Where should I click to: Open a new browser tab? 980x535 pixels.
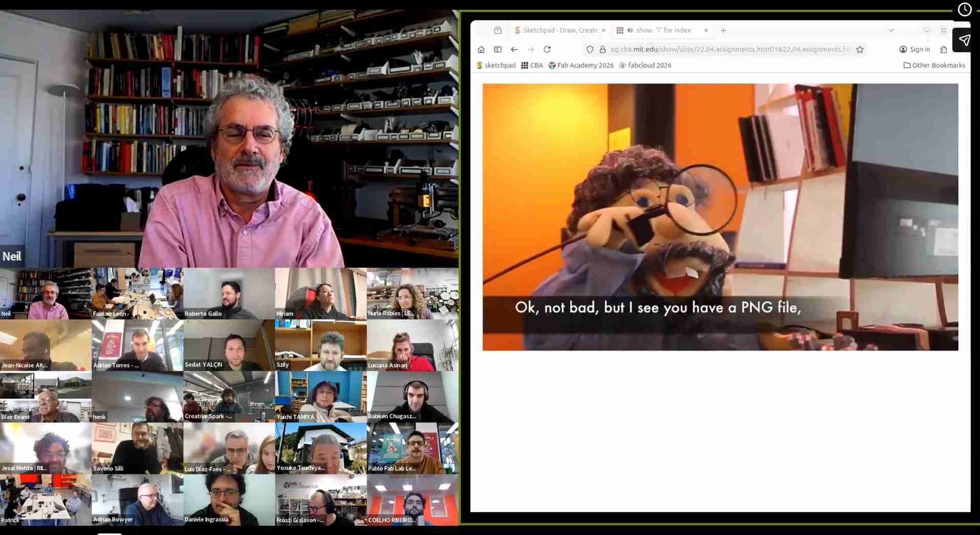723,30
